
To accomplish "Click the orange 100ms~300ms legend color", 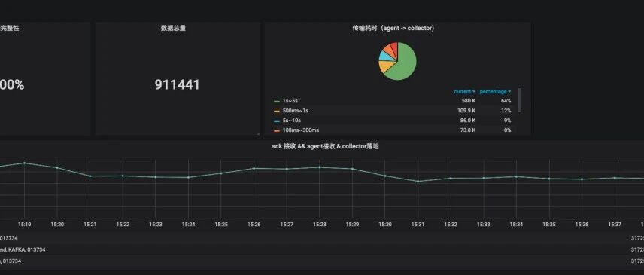I will click(277, 130).
